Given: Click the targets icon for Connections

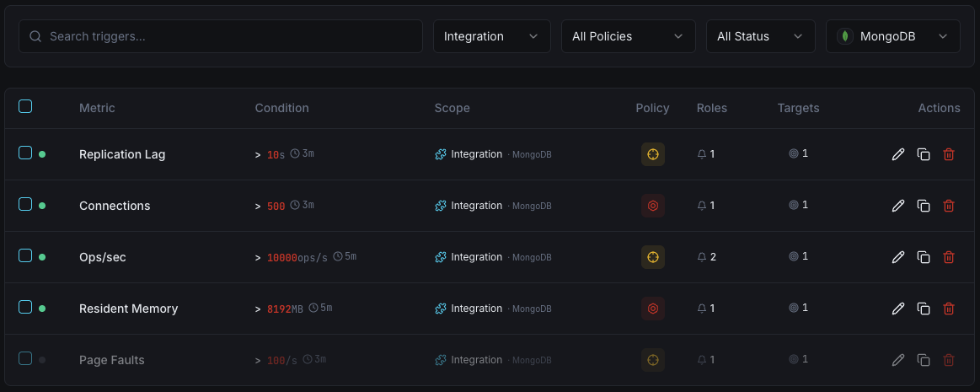Looking at the screenshot, I should (794, 205).
